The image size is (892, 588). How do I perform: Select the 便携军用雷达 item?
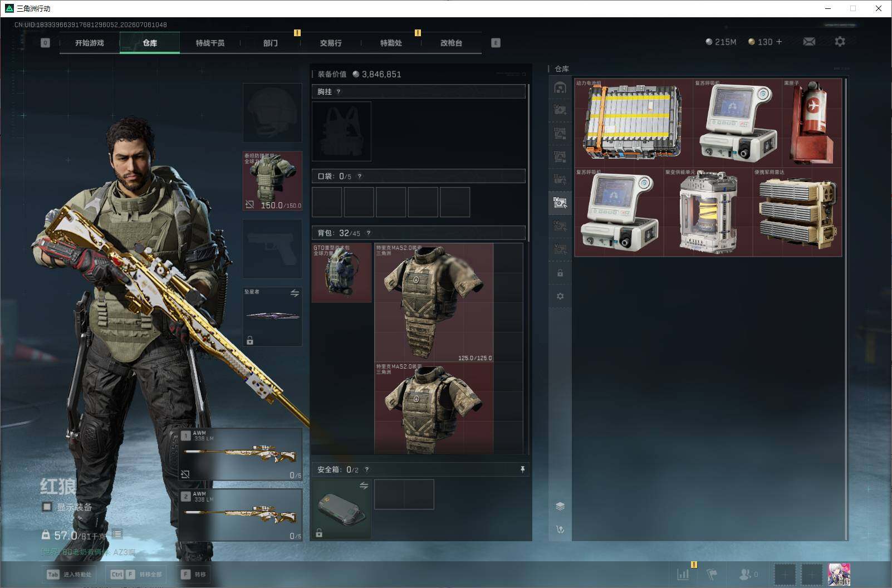[x=797, y=212]
